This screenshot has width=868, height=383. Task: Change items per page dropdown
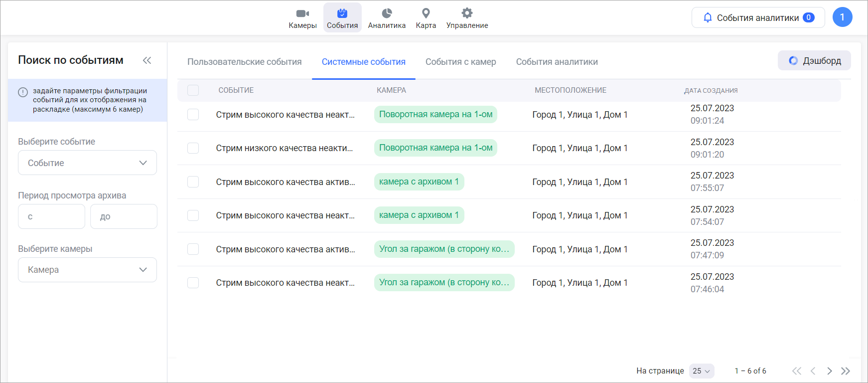[702, 371]
